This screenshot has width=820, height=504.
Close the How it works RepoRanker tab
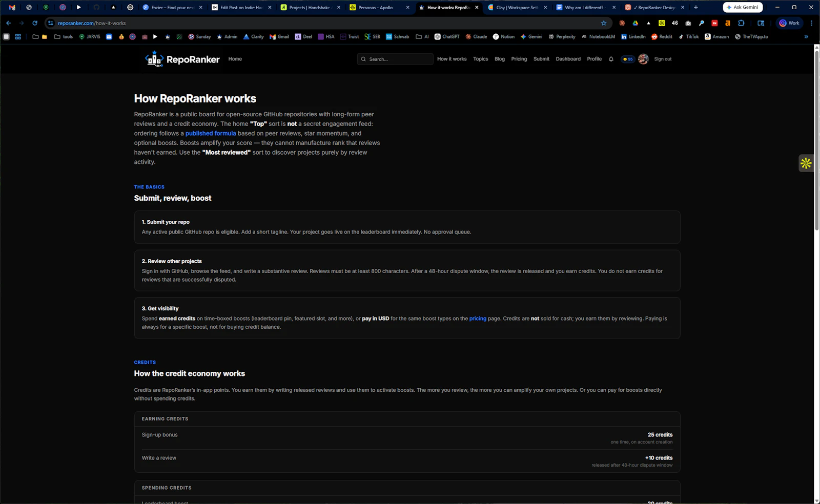tap(477, 8)
